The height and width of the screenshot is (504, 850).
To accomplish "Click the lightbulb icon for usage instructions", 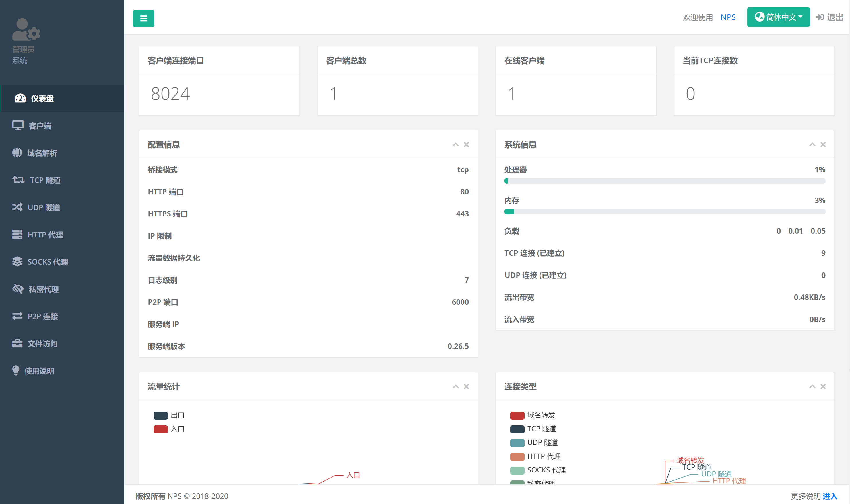I will [x=15, y=370].
